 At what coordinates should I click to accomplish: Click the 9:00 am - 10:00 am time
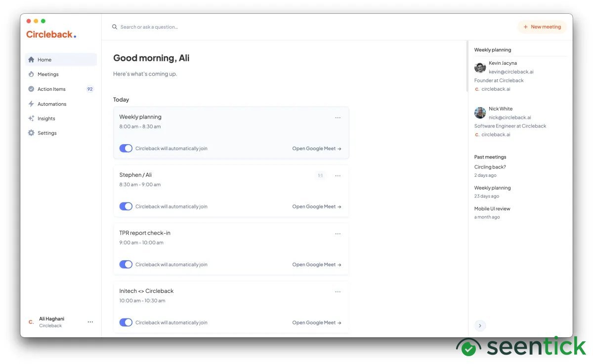[x=141, y=243]
